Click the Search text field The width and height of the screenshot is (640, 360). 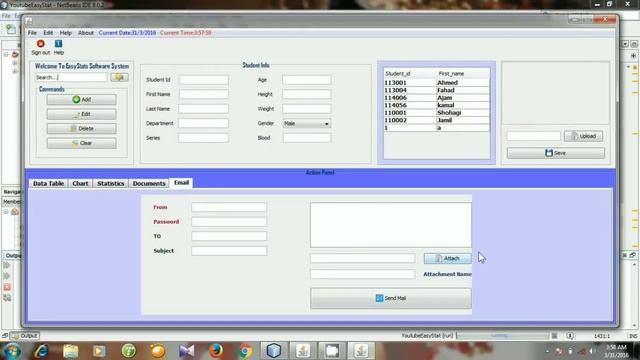71,77
